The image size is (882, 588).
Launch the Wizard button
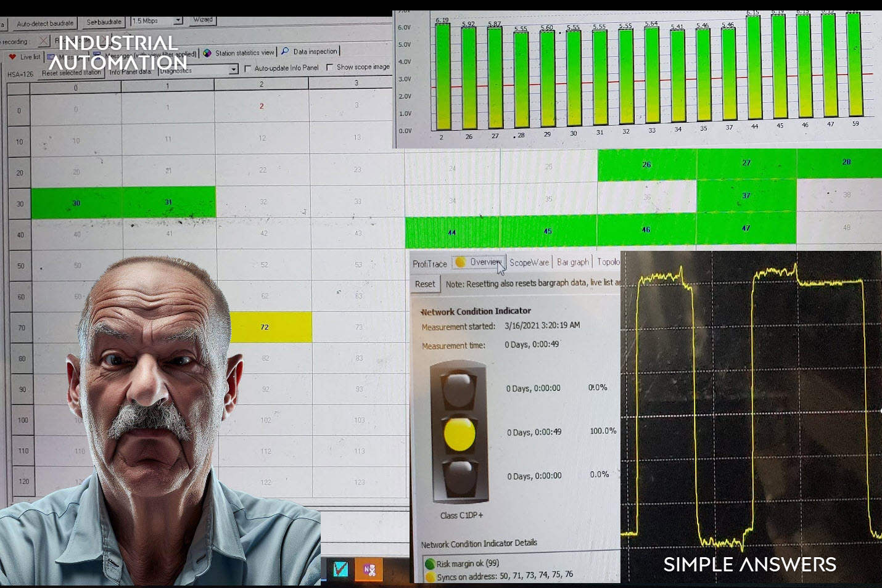pyautogui.click(x=202, y=20)
